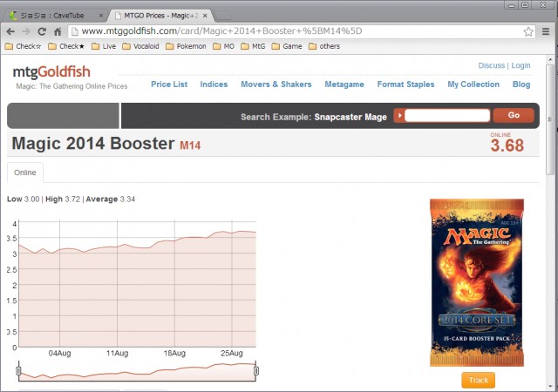Image resolution: width=558 pixels, height=392 pixels.
Task: Open the browser home page icon
Action: click(x=58, y=31)
